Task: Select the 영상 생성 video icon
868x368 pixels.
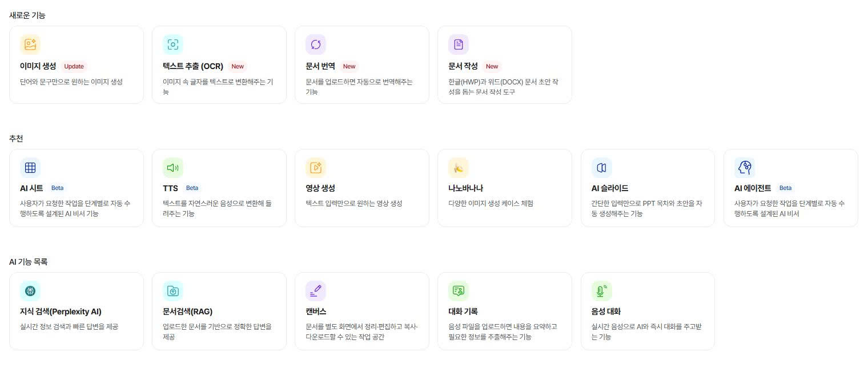Action: point(316,168)
